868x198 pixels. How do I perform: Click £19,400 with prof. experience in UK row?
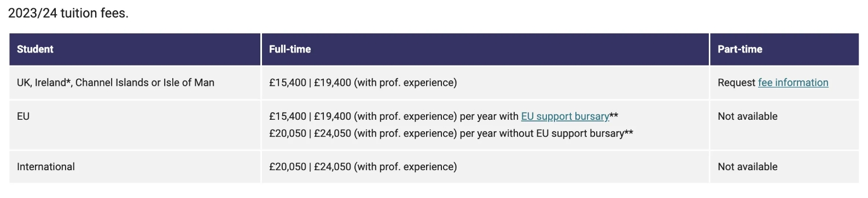point(385,83)
